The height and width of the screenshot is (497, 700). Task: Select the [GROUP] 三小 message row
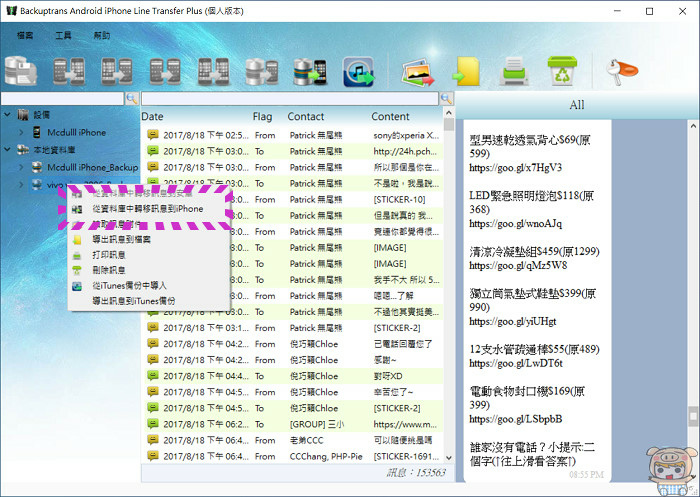click(x=294, y=424)
